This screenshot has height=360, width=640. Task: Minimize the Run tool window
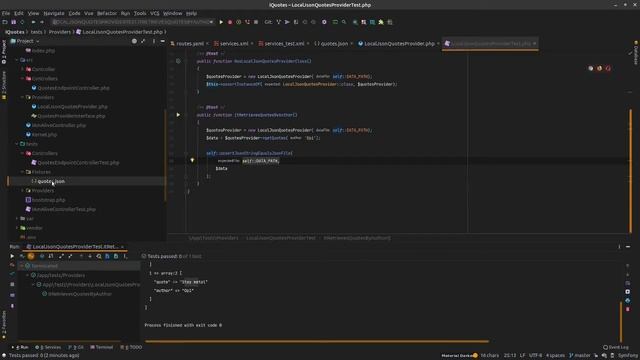628,247
